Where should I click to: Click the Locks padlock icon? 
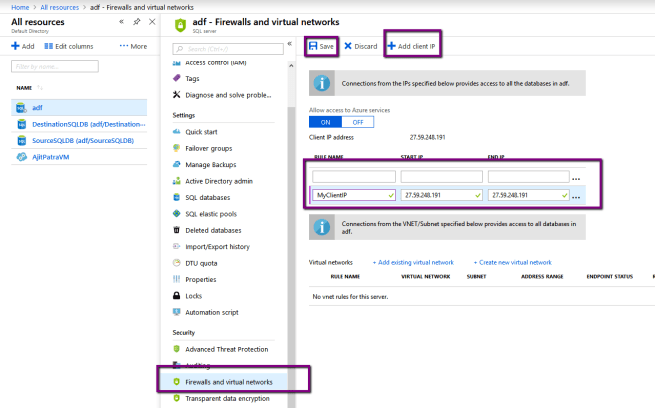pyautogui.click(x=176, y=296)
